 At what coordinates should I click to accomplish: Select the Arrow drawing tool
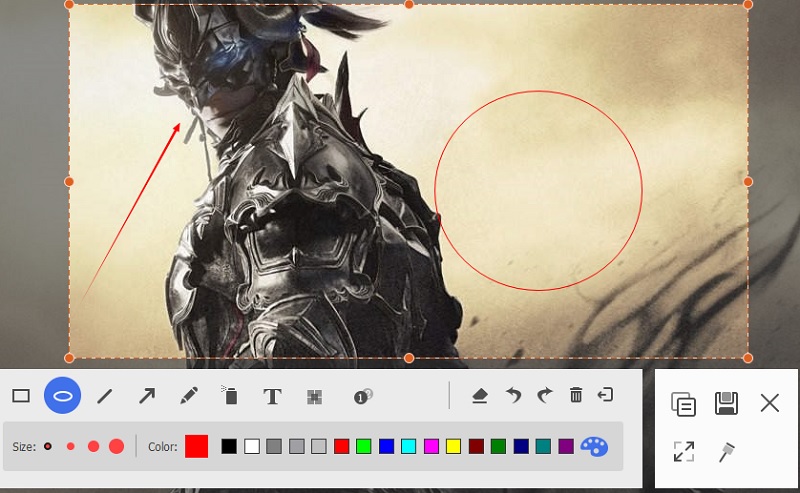(147, 396)
